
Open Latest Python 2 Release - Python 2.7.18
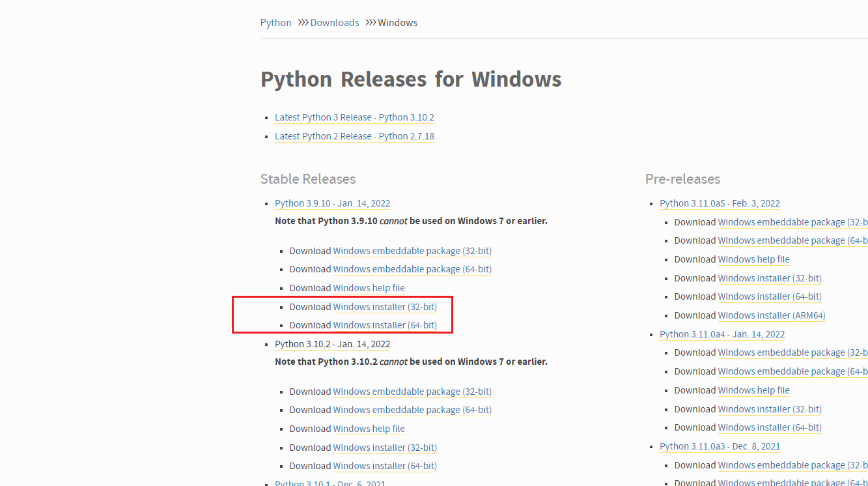point(354,136)
